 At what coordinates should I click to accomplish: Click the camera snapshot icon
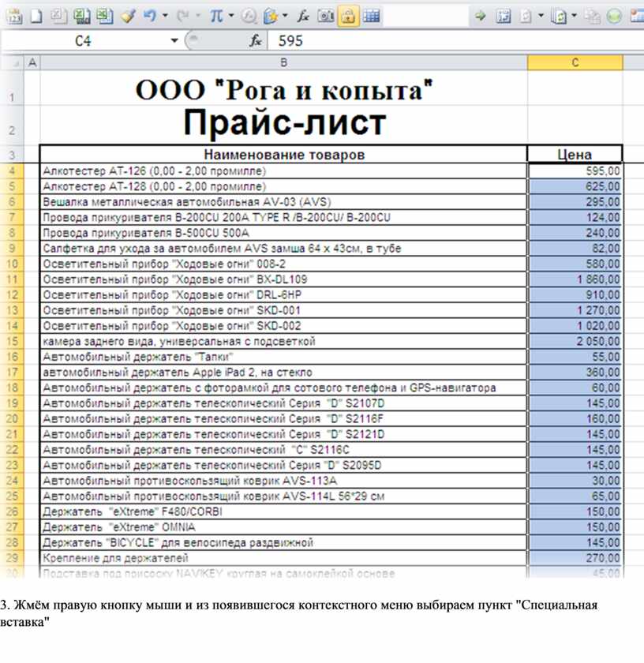tap(325, 16)
